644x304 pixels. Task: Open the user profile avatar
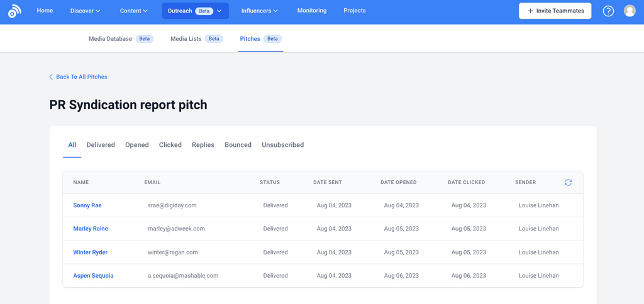[x=630, y=11]
